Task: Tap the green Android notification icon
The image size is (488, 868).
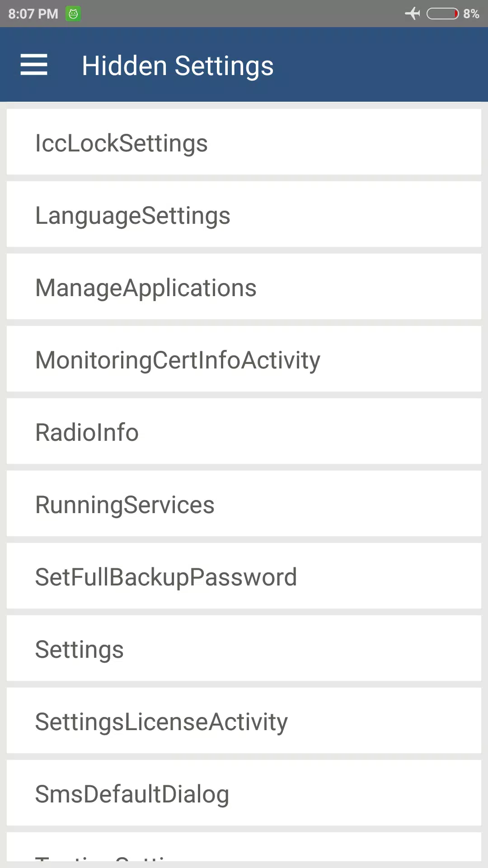Action: coord(73,14)
